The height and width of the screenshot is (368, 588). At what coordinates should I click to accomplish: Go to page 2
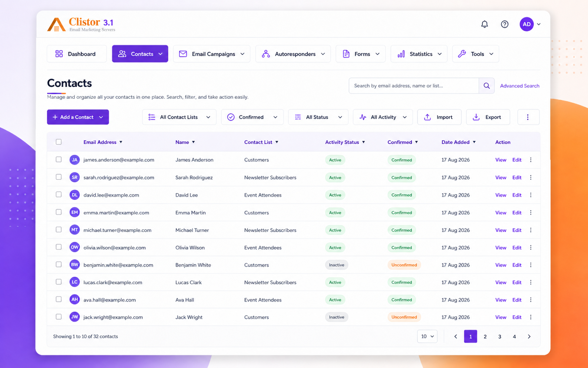coord(485,336)
